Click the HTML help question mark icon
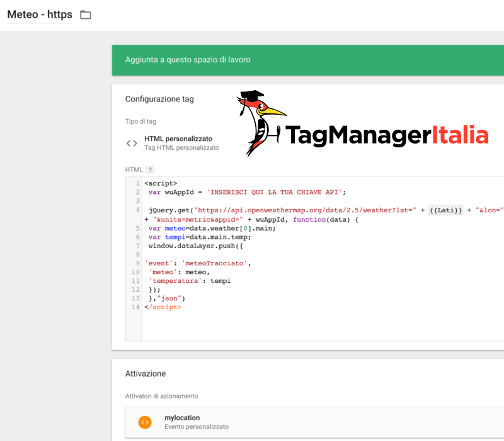504x441 pixels. (x=150, y=169)
